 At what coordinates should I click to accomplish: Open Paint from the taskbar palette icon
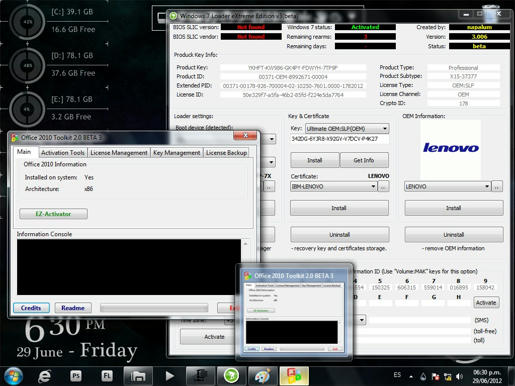pyautogui.click(x=263, y=376)
